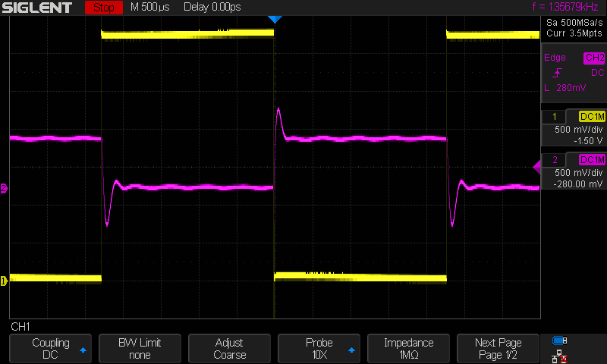
Task: Click the frequency counter 1.35679kHz readout
Action: [x=565, y=7]
